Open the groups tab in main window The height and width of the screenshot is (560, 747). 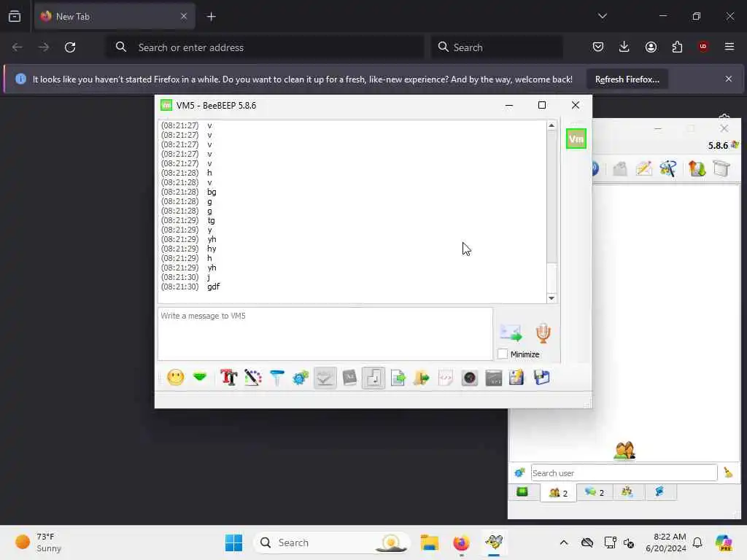click(627, 492)
